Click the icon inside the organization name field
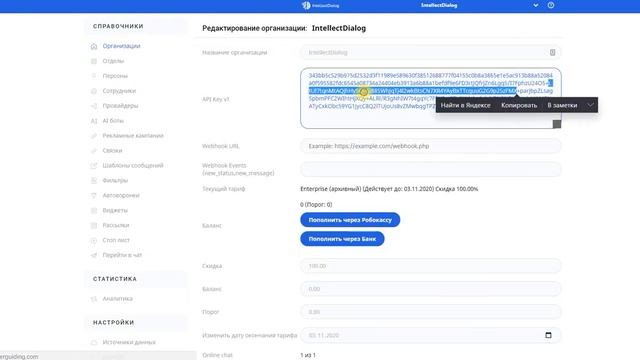 552,52
